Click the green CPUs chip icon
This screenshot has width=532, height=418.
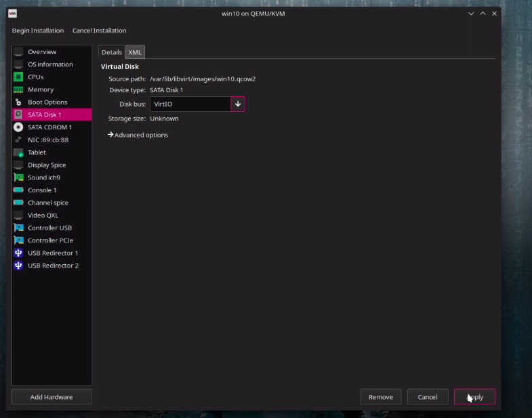coord(18,77)
